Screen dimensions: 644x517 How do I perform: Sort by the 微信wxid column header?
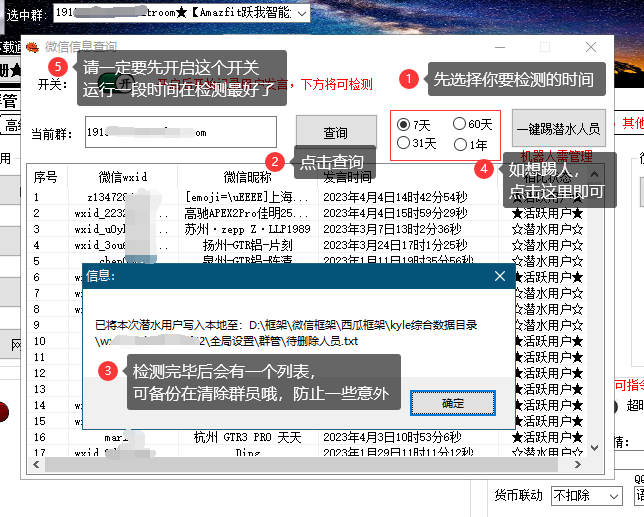122,177
